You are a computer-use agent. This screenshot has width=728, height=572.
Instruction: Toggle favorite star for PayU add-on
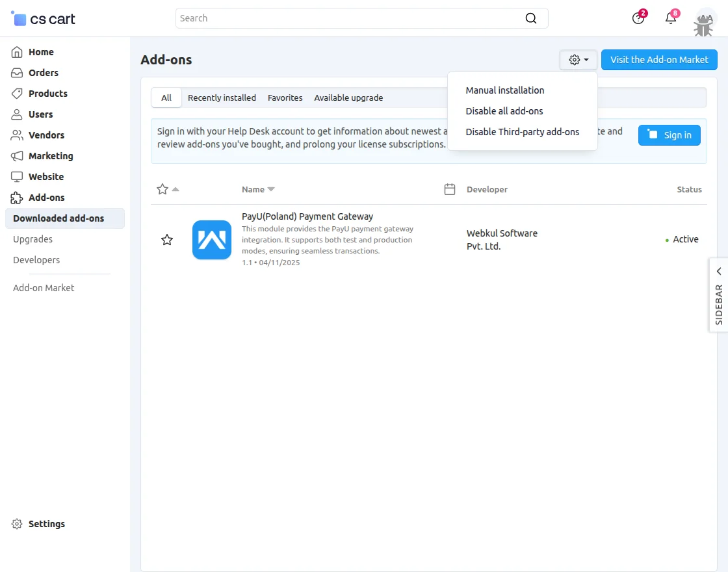167,240
